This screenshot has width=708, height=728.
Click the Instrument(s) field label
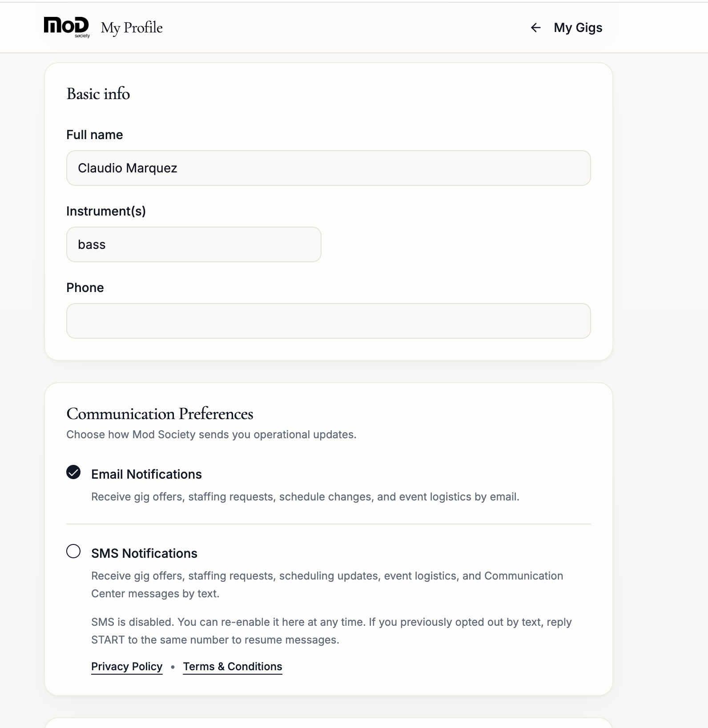point(106,211)
